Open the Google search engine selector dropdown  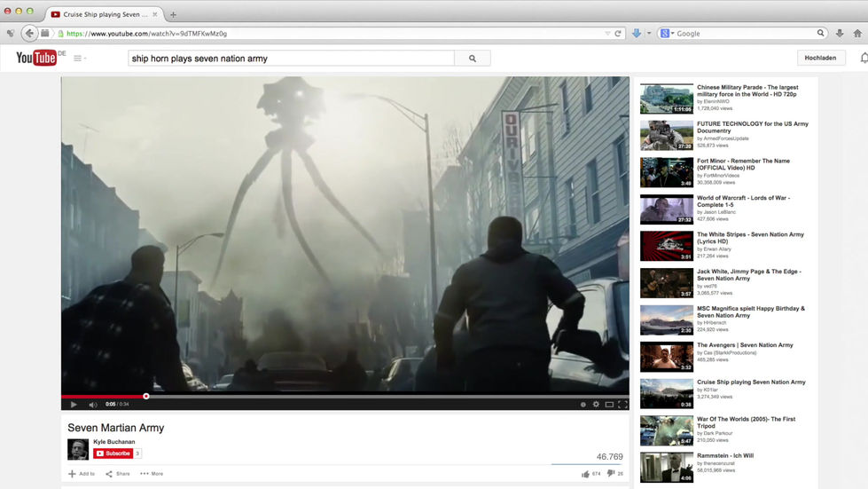pos(667,33)
